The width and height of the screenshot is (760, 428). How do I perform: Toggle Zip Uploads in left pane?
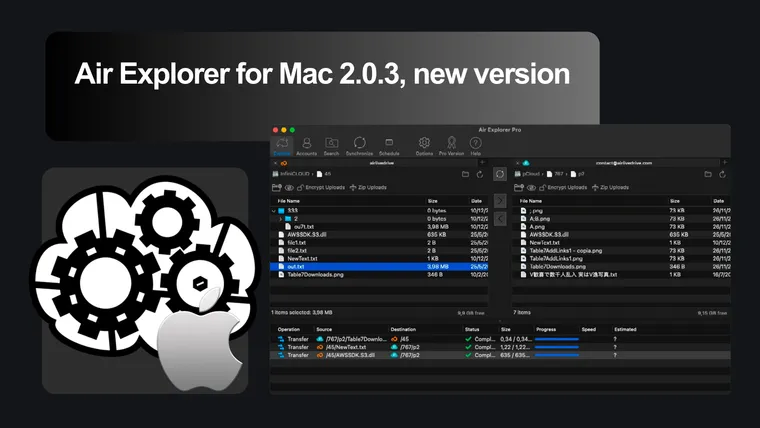tap(368, 187)
